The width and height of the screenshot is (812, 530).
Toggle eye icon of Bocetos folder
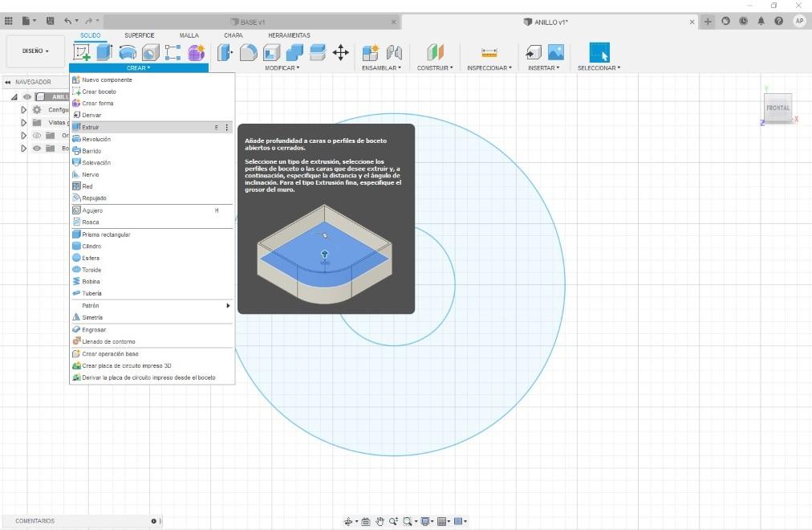tap(37, 149)
